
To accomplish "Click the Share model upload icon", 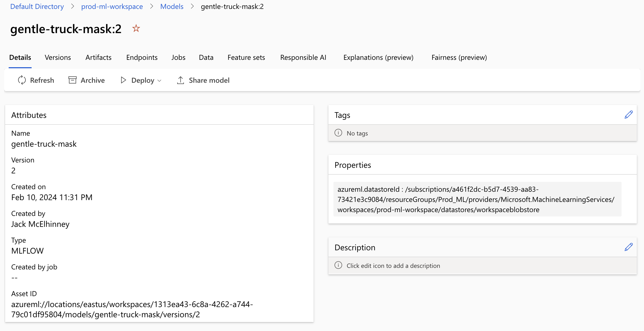I will pyautogui.click(x=181, y=80).
